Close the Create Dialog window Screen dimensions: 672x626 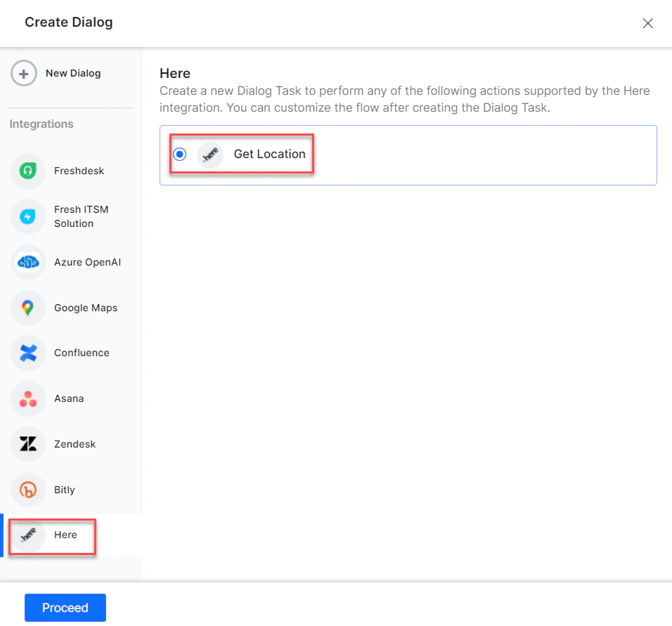pos(647,22)
